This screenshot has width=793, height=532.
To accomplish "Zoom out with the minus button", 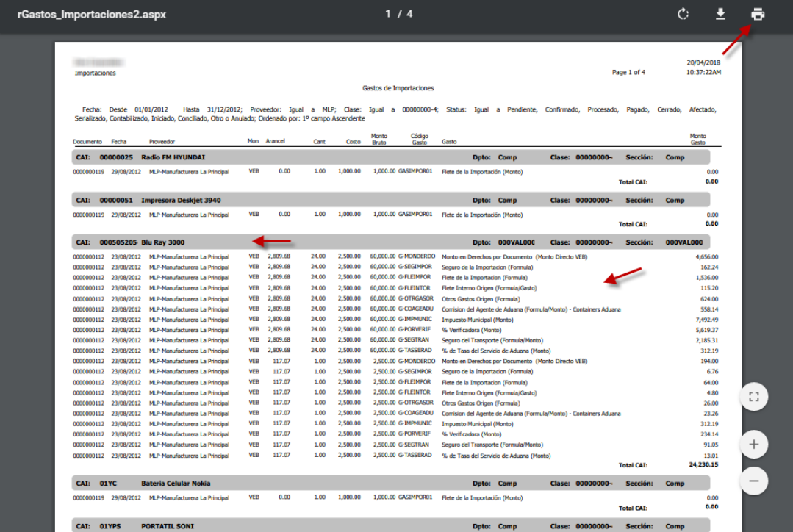I will [x=753, y=481].
